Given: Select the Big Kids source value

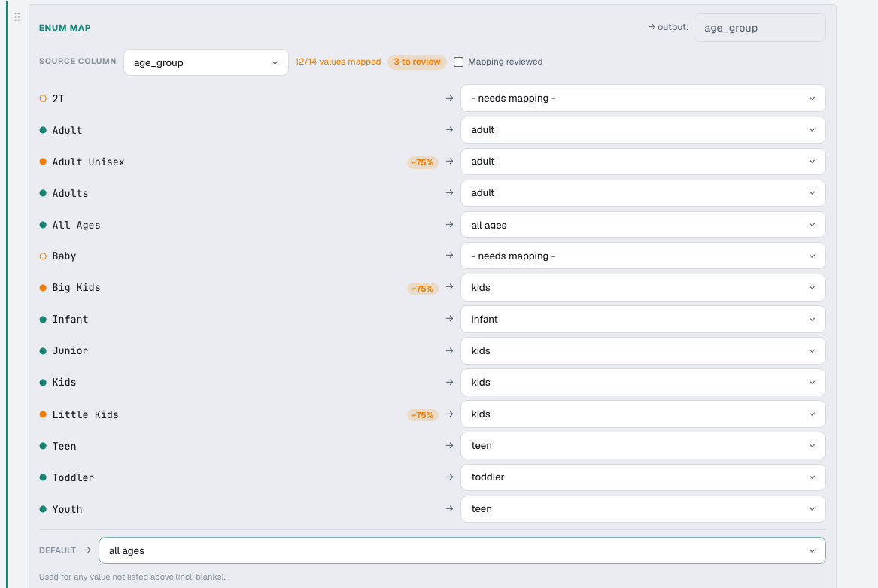Looking at the screenshot, I should (x=76, y=287).
